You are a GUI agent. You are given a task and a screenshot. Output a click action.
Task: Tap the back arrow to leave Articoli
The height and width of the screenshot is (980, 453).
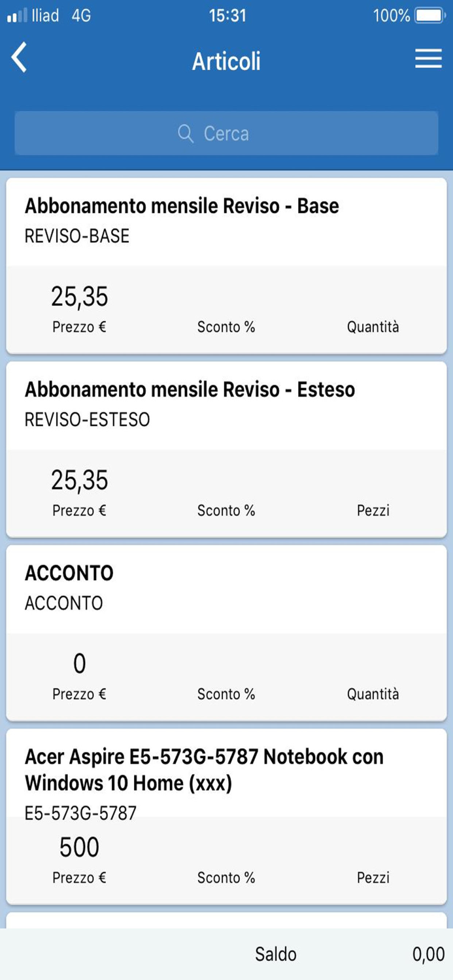[x=20, y=57]
